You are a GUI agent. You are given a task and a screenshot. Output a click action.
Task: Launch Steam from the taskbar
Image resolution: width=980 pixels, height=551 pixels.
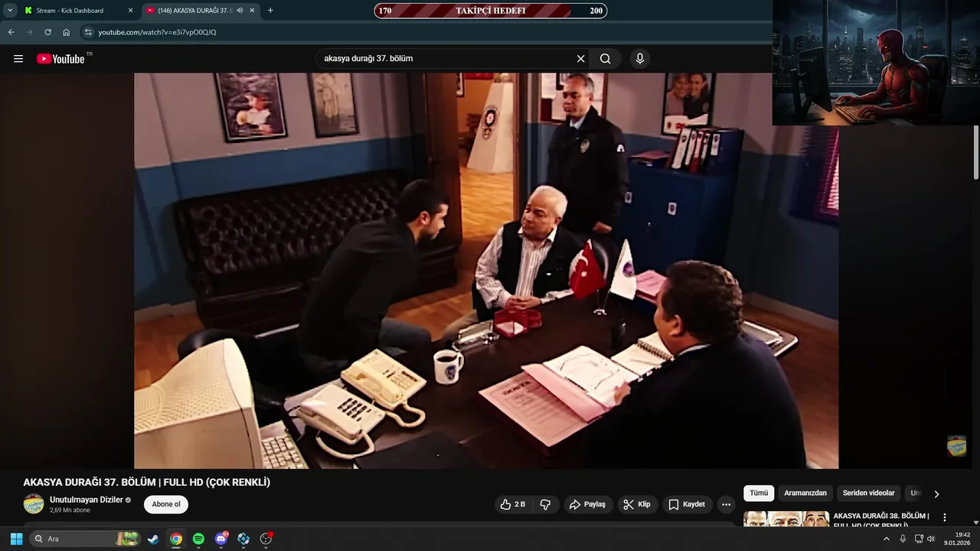click(x=153, y=539)
